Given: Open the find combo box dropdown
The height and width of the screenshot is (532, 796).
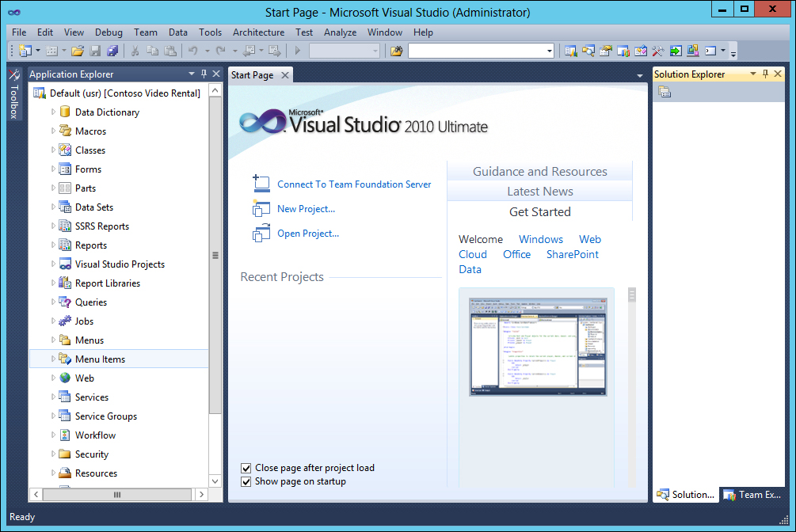Looking at the screenshot, I should click(x=550, y=51).
